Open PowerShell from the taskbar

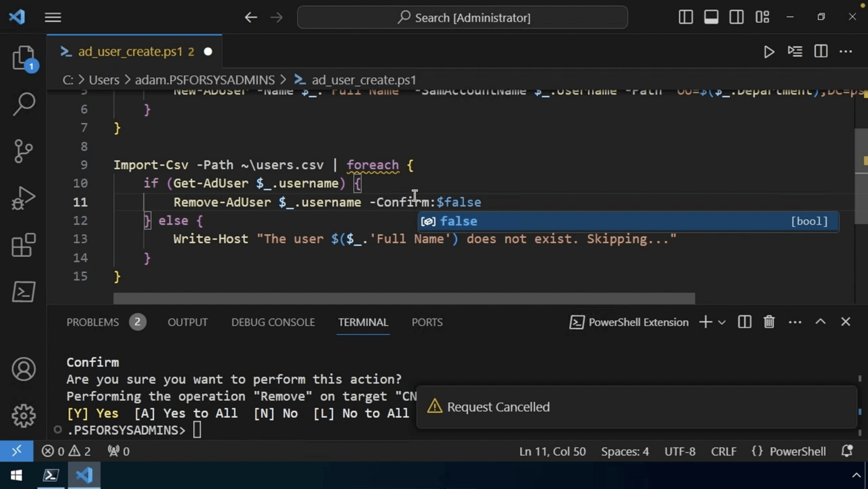(x=51, y=475)
